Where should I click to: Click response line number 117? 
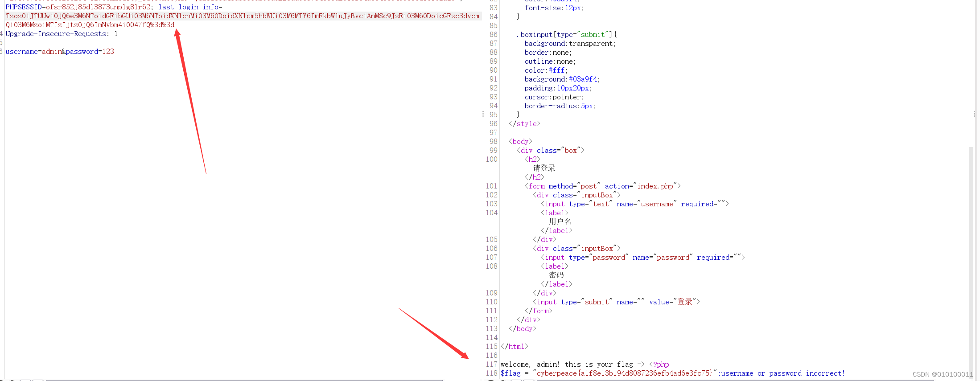coord(491,365)
